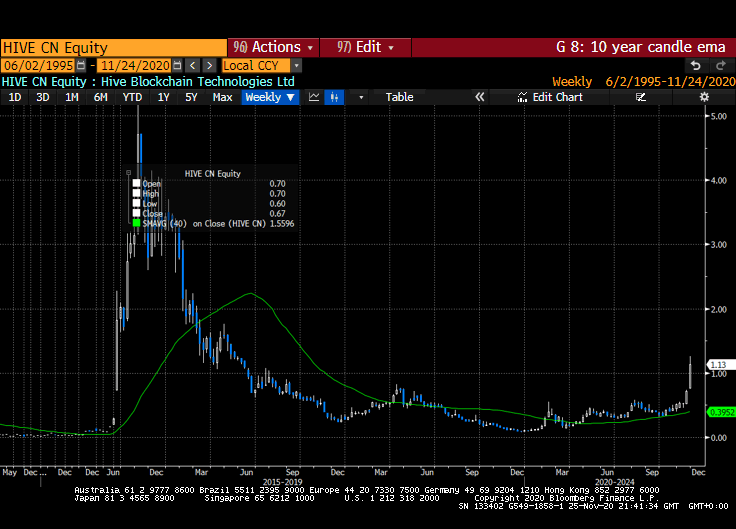Click the Edit Chart button
The width and height of the screenshot is (736, 529).
[550, 97]
